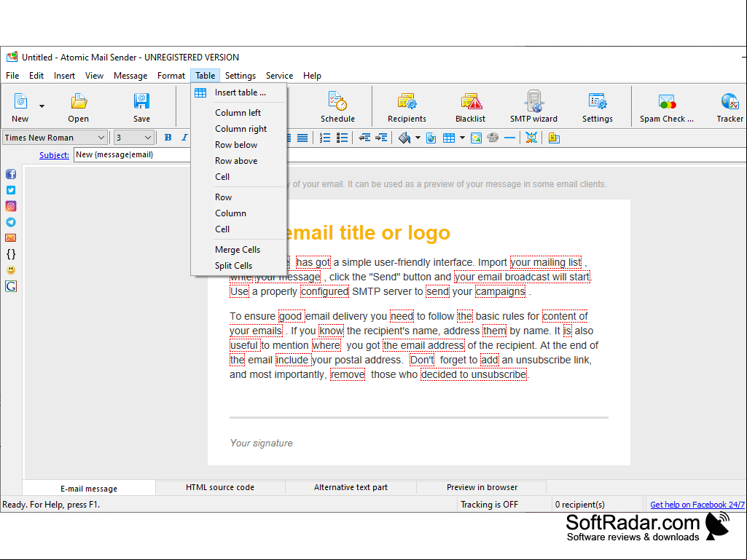Expand the table toolbar dropdown arrow

(462, 138)
